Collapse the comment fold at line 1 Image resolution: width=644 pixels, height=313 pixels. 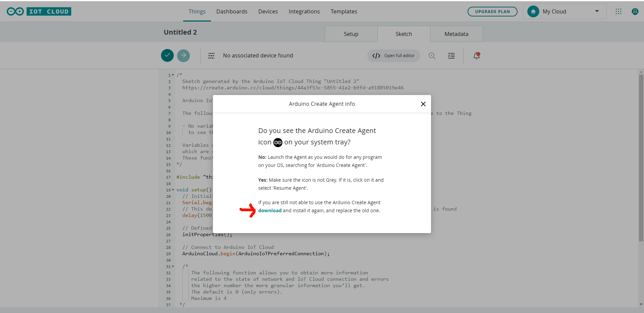[173, 75]
